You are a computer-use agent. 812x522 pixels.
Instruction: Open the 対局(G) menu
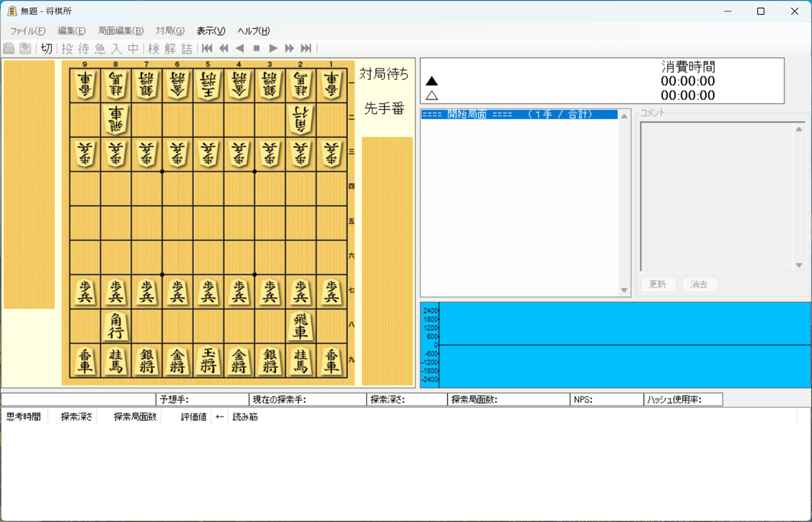click(x=170, y=30)
